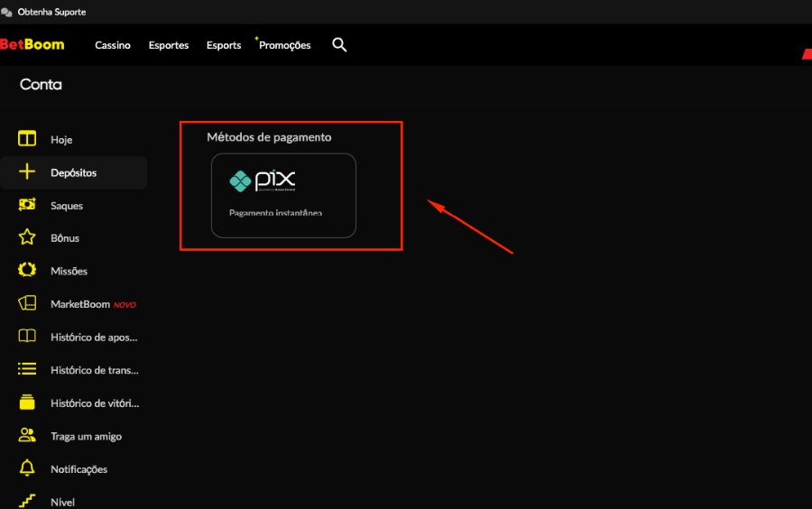The image size is (812, 509).
Task: Click the chat bubble support icon
Action: click(6, 12)
